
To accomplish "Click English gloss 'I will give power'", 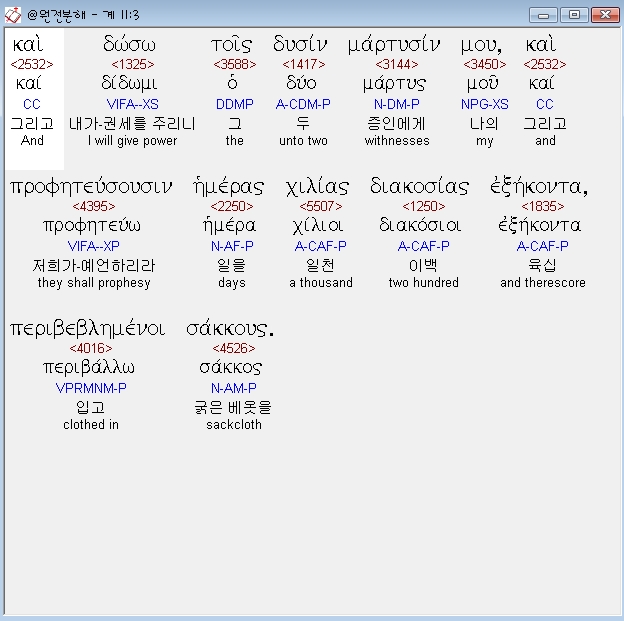I will pyautogui.click(x=133, y=141).
